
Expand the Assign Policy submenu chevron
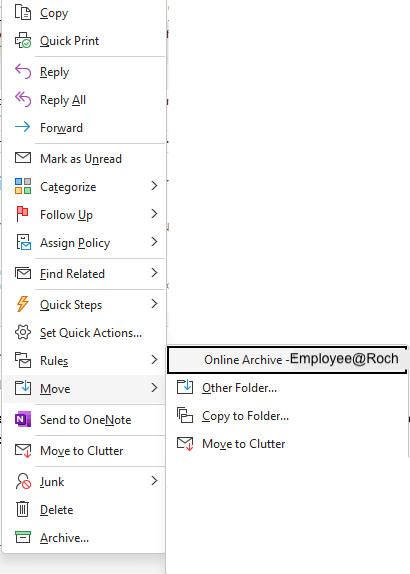tap(154, 242)
